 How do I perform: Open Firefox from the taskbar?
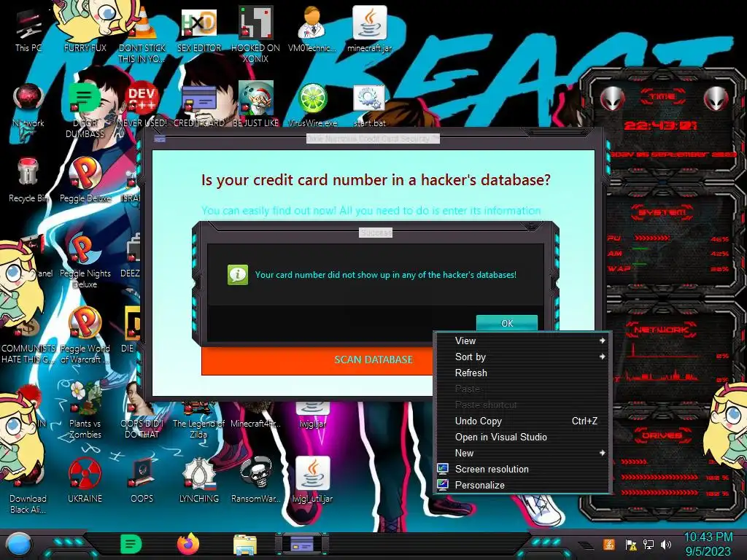(188, 544)
